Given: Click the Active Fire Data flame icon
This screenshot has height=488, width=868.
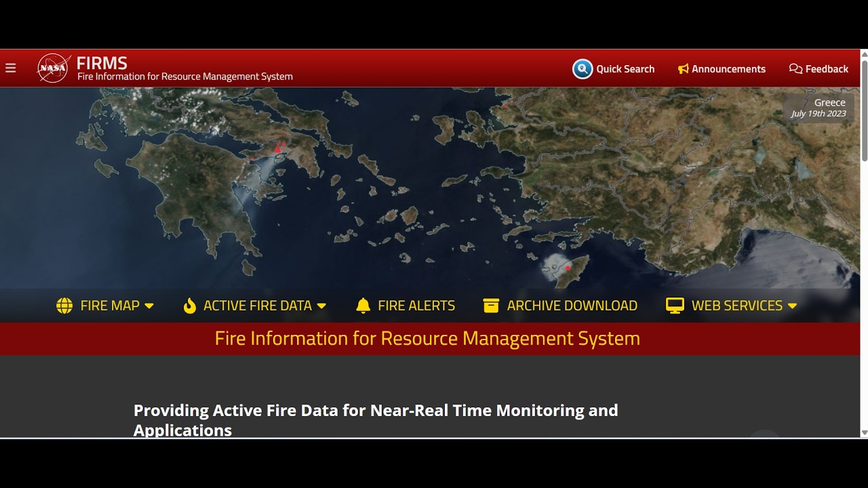Looking at the screenshot, I should click(x=190, y=306).
